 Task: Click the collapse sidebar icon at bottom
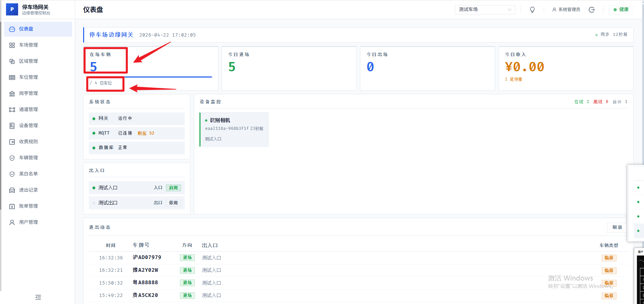38,297
